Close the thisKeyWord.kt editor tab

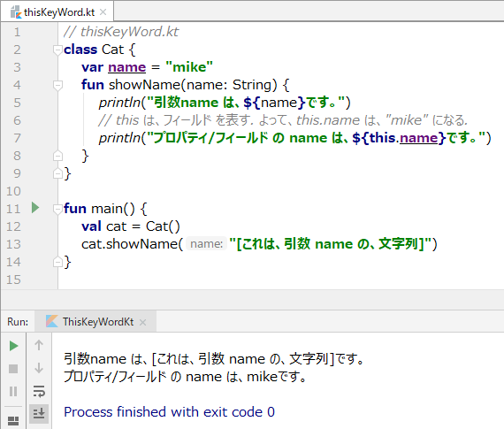103,12
